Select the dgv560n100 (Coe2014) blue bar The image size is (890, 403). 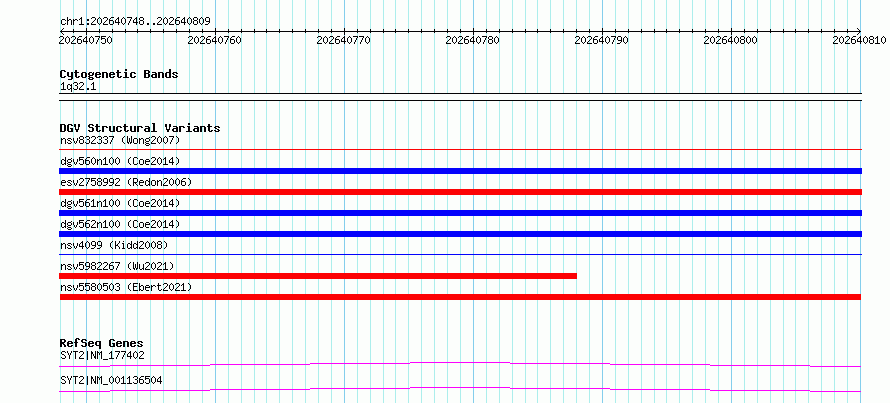[460, 171]
